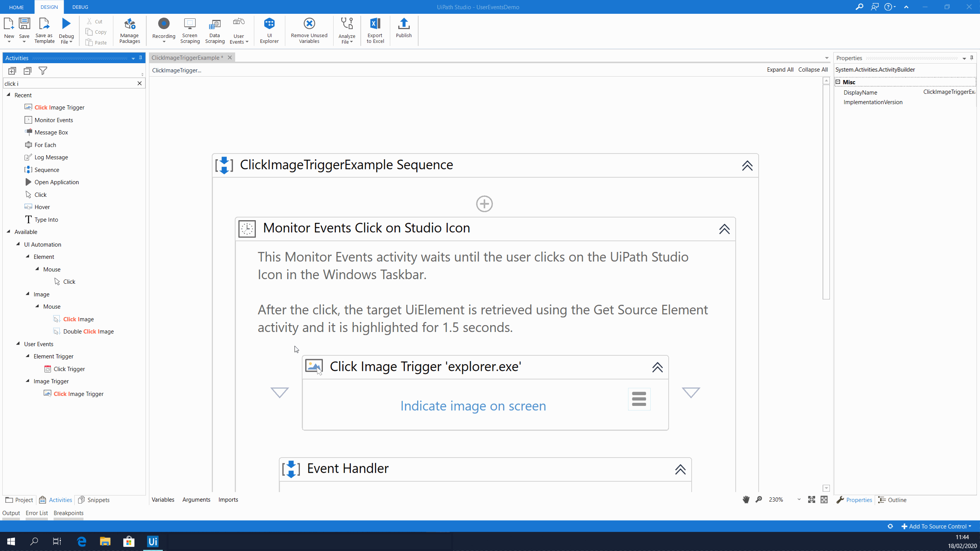Fit workflow to screen icon

pos(811,499)
